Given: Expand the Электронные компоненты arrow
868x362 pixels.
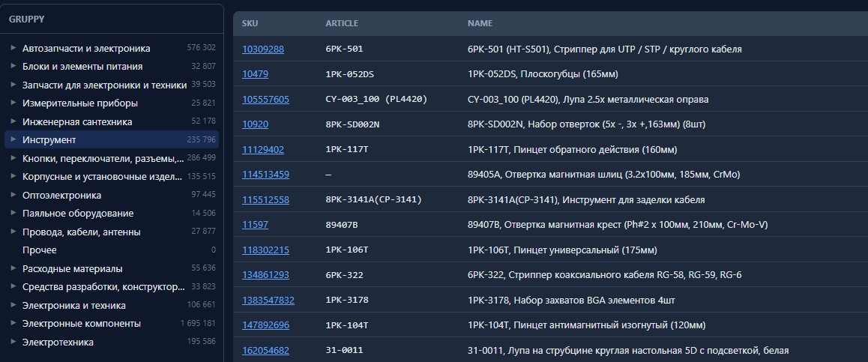Looking at the screenshot, I should [x=13, y=323].
